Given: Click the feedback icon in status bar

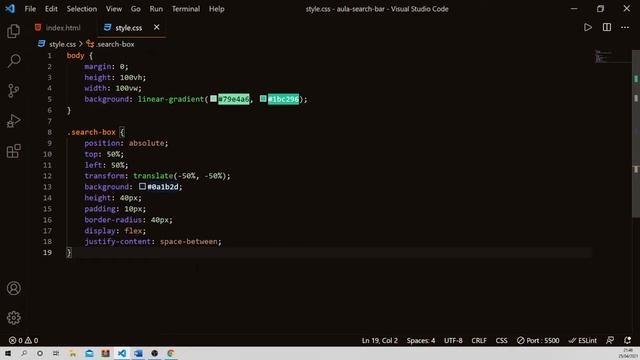Looking at the screenshot, I should point(610,340).
